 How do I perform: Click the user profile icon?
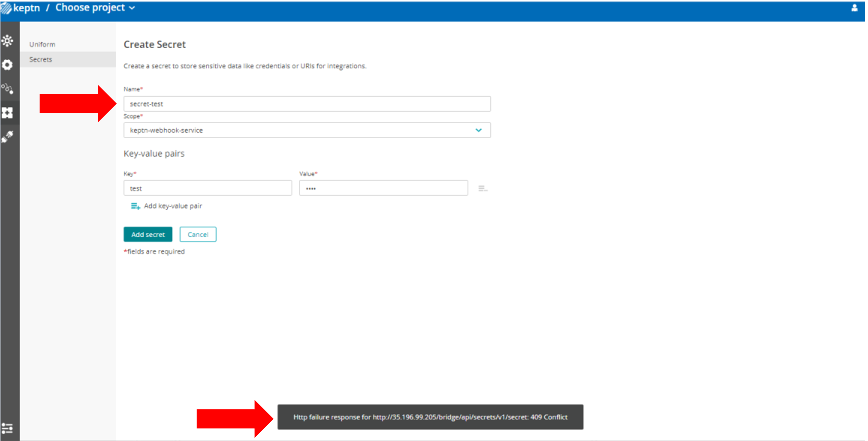tap(854, 8)
